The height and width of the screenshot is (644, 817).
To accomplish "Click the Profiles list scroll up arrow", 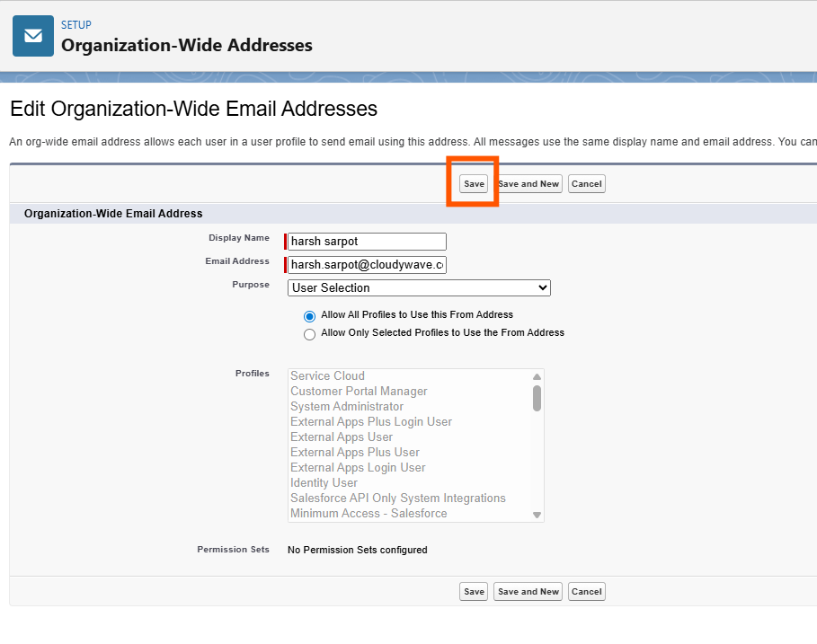I will coord(537,377).
